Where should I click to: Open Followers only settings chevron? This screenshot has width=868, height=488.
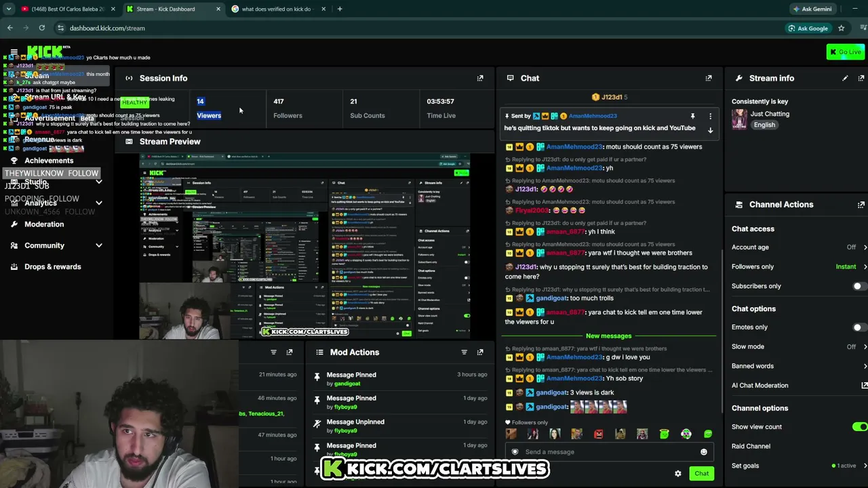click(x=865, y=267)
